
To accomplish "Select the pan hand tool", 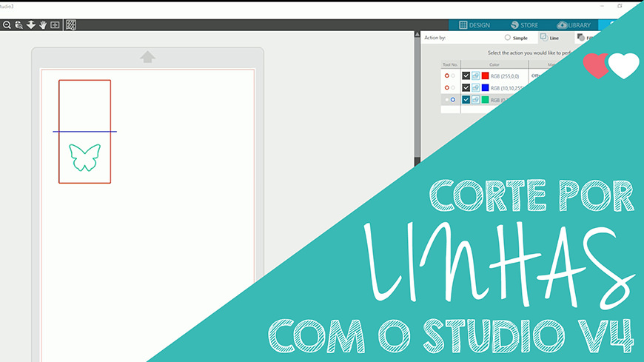I will point(43,24).
